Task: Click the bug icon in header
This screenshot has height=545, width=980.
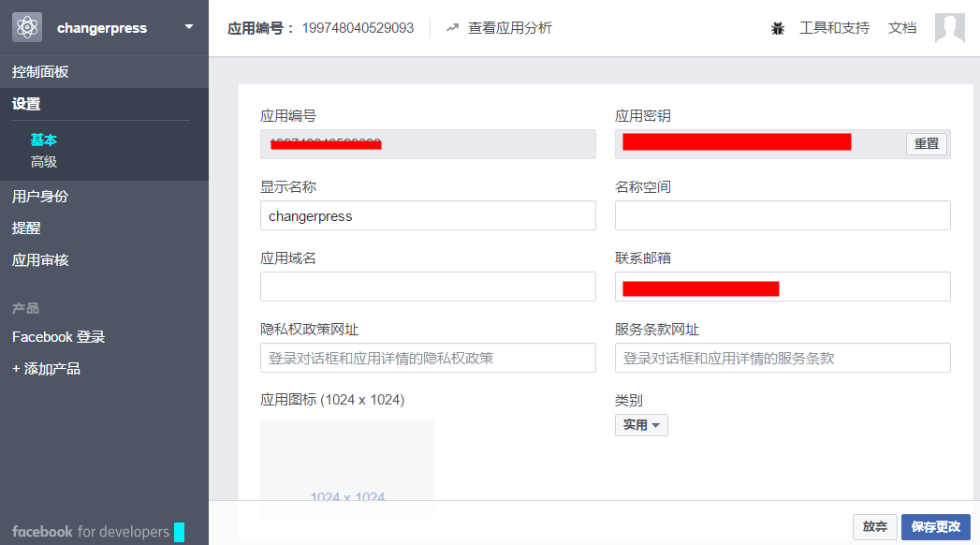Action: [x=778, y=28]
